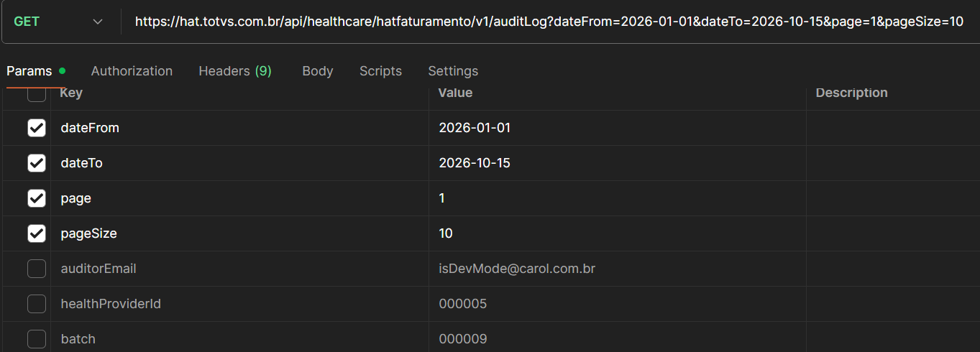Toggle the select-all header checkbox

(x=37, y=94)
